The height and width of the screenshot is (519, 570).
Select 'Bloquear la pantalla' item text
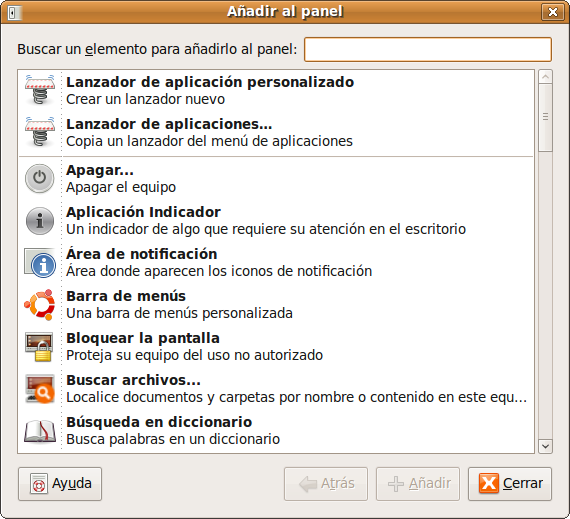pos(143,338)
